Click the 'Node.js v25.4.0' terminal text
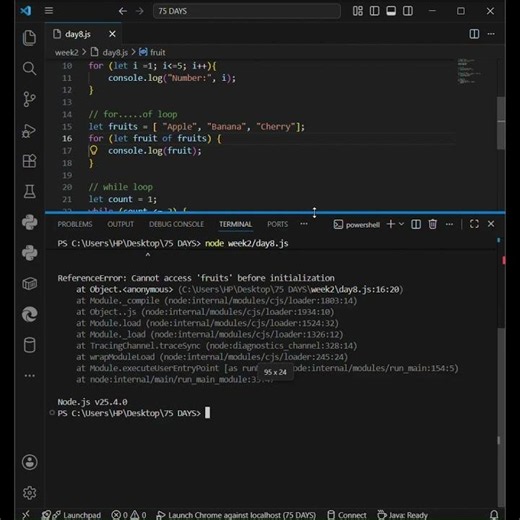 (x=92, y=402)
